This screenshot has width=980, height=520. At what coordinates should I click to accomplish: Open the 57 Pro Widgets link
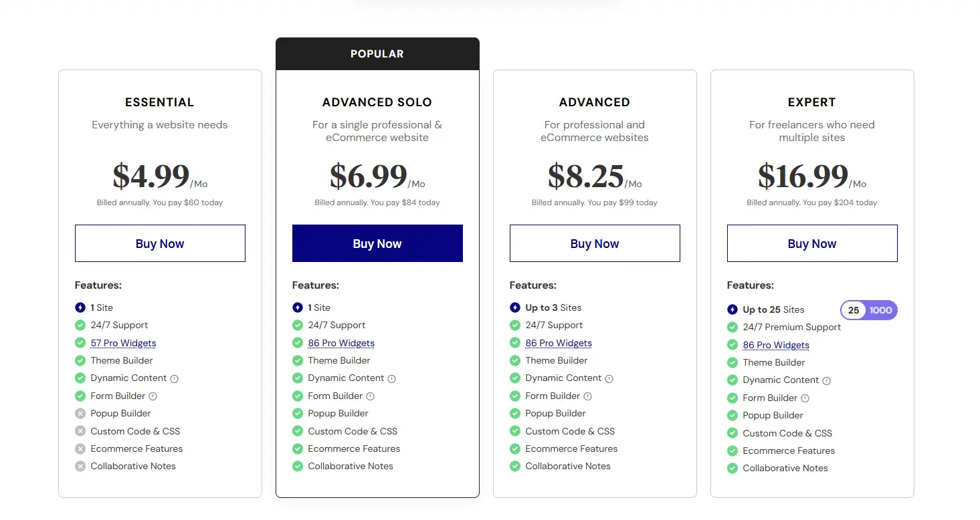tap(124, 343)
